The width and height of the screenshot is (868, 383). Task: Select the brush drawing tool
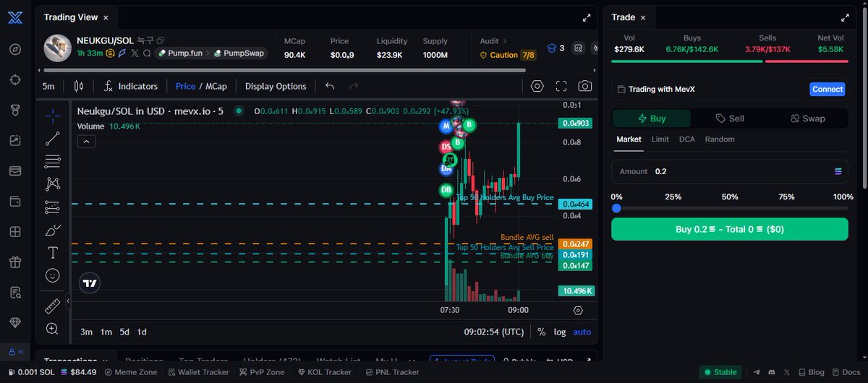[x=52, y=230]
